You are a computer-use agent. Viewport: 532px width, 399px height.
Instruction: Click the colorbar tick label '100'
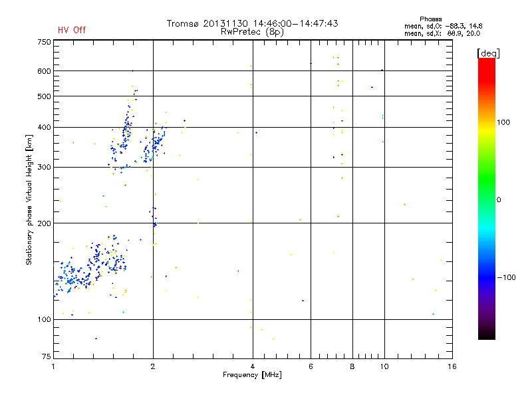503,122
